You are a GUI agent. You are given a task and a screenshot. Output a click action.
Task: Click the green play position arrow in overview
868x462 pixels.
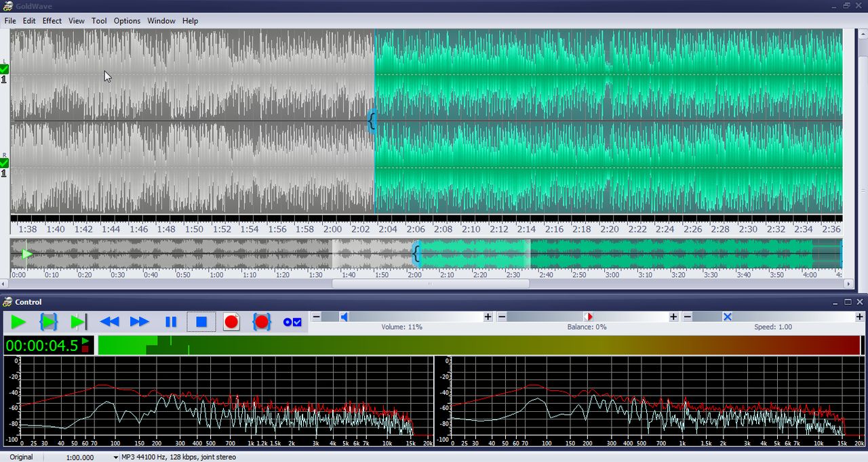pyautogui.click(x=26, y=254)
